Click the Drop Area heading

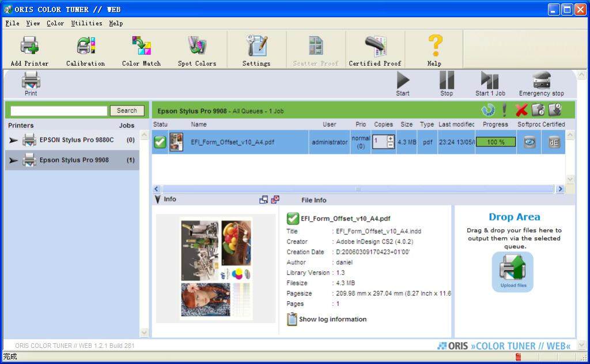pyautogui.click(x=515, y=217)
